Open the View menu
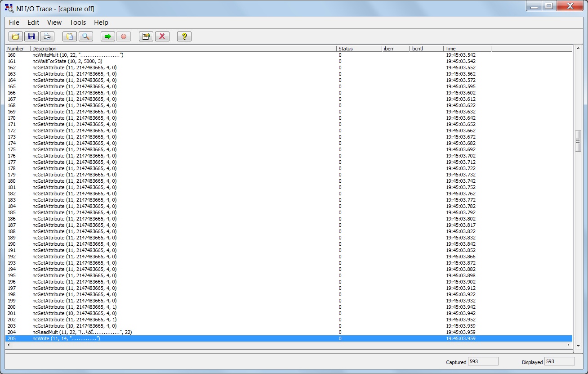The image size is (588, 374). (54, 23)
